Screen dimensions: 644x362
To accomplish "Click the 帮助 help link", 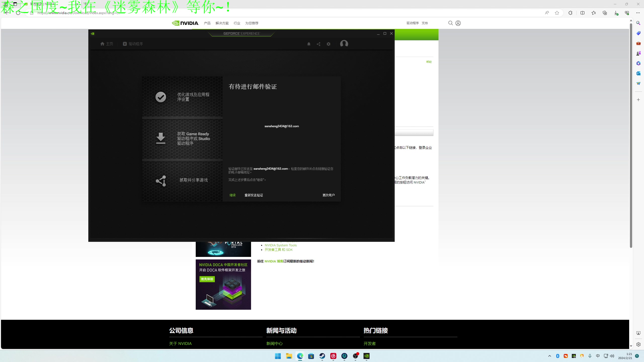I will coord(429,62).
